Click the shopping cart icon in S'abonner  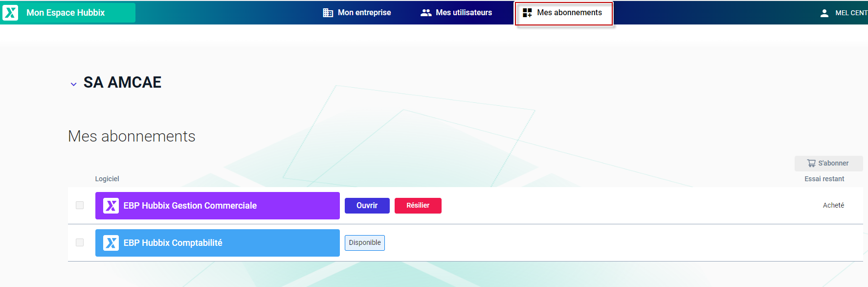tap(811, 163)
